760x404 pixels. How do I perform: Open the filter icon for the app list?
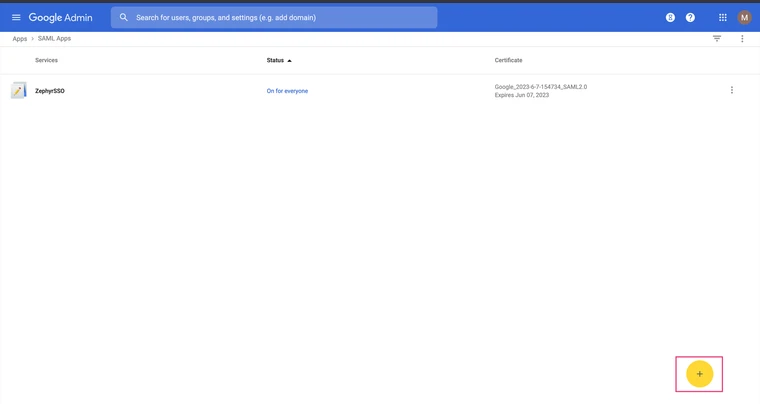(x=717, y=39)
